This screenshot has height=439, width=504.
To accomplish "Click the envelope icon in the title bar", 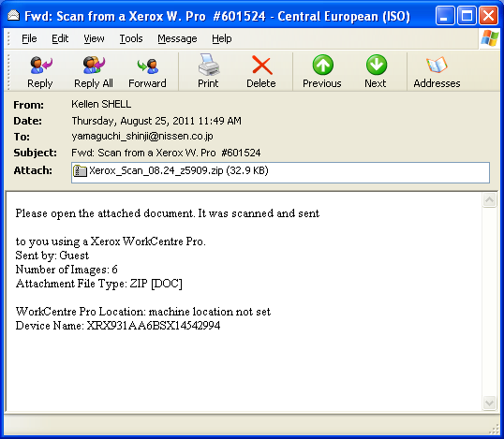I will click(x=13, y=15).
